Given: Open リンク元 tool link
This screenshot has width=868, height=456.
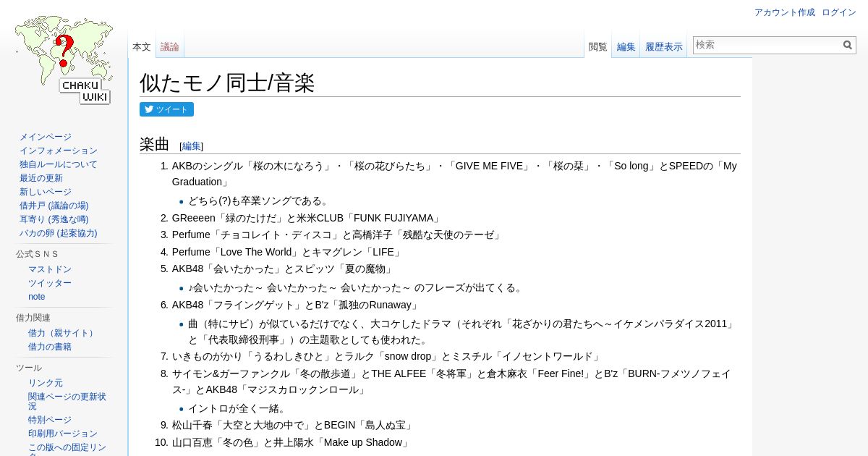Looking at the screenshot, I should (x=46, y=383).
